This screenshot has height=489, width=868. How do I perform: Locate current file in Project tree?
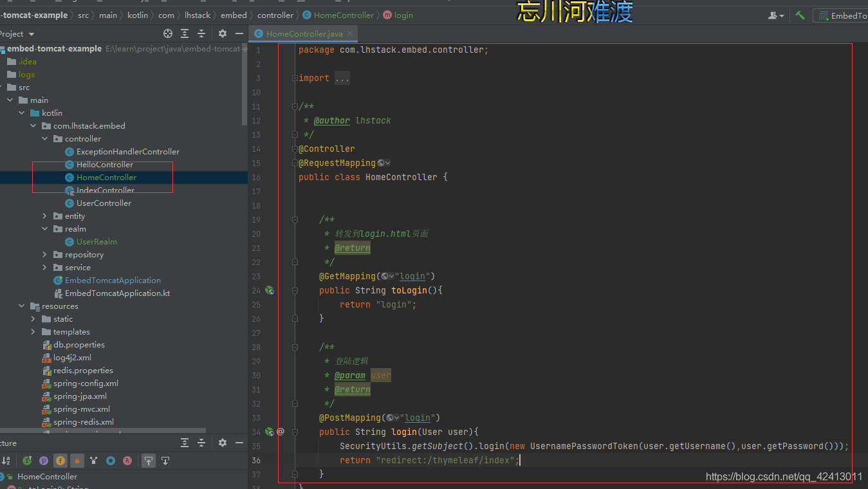click(x=168, y=33)
